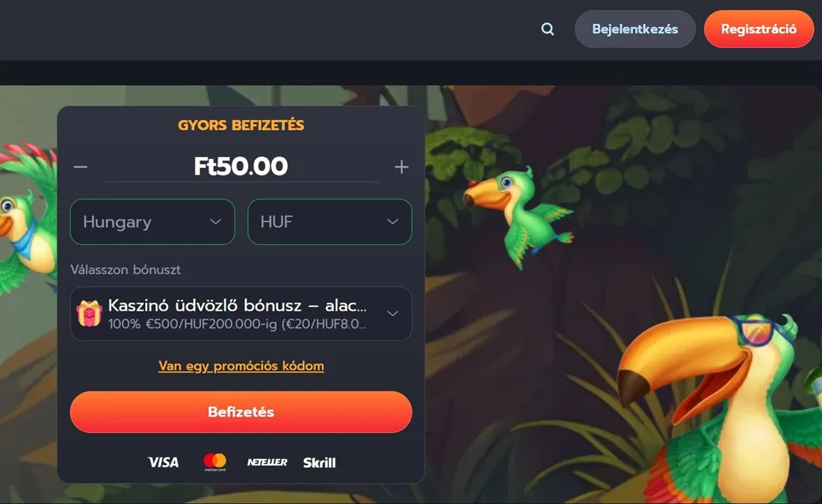This screenshot has height=504, width=822.
Task: Click the Skrill payment logo
Action: pyautogui.click(x=319, y=462)
